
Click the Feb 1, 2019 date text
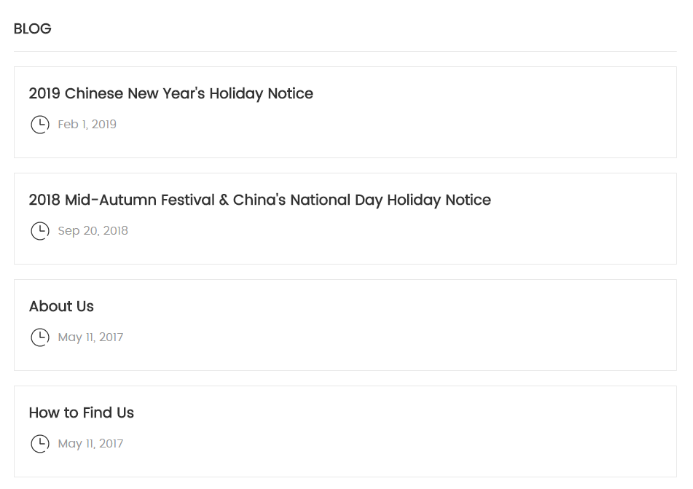(x=87, y=125)
